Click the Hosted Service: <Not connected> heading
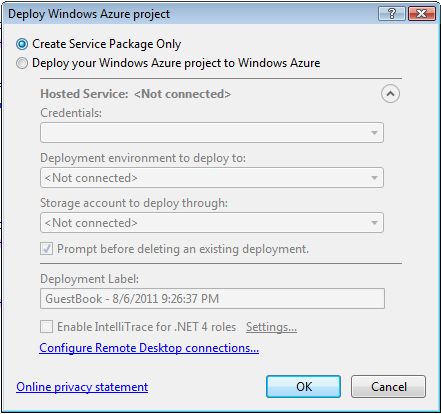This screenshot has height=414, width=441. (135, 94)
